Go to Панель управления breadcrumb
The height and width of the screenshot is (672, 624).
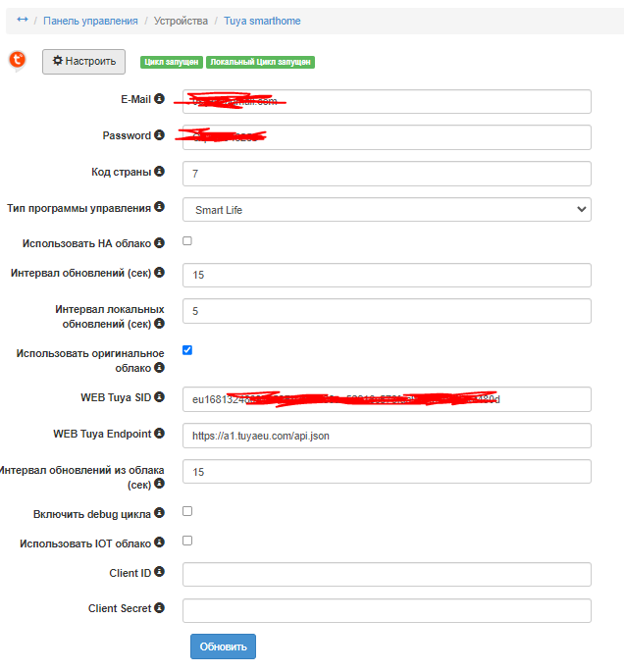89,21
